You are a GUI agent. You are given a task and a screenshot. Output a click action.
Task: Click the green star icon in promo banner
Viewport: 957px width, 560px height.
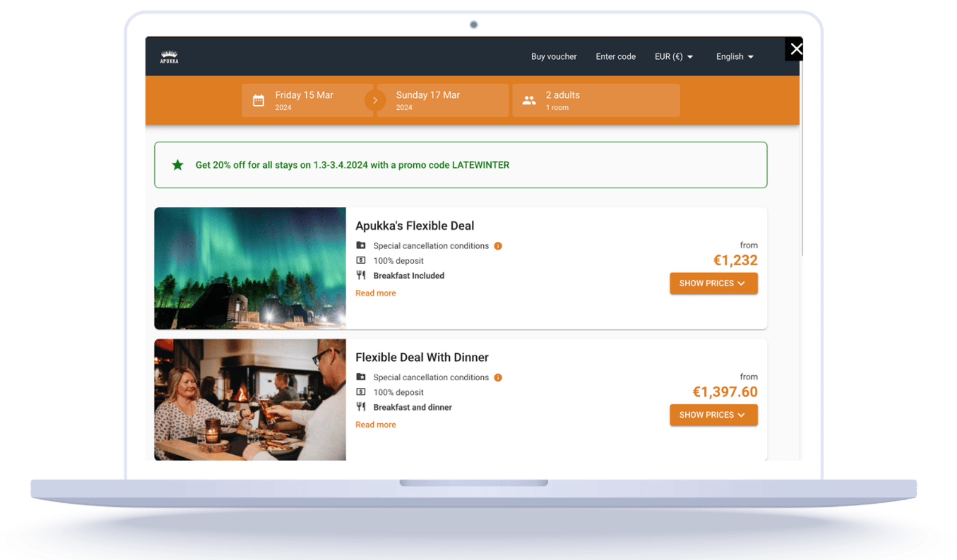[178, 165]
